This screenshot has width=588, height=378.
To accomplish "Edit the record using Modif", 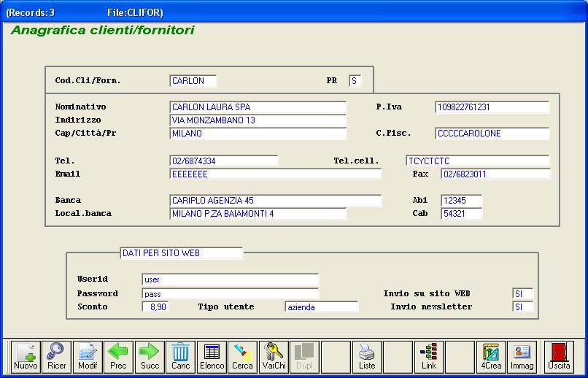I will click(x=88, y=357).
